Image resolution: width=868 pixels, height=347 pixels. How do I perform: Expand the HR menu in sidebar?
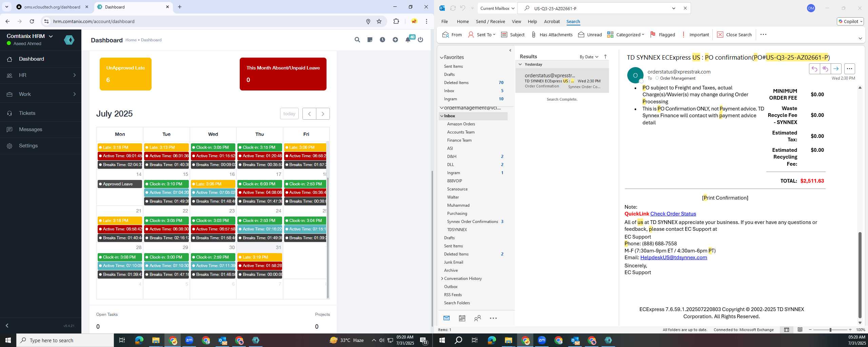point(41,75)
